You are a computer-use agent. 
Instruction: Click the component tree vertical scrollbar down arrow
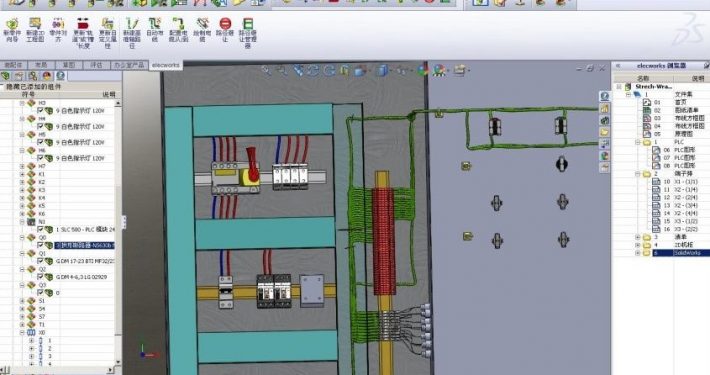(x=118, y=362)
